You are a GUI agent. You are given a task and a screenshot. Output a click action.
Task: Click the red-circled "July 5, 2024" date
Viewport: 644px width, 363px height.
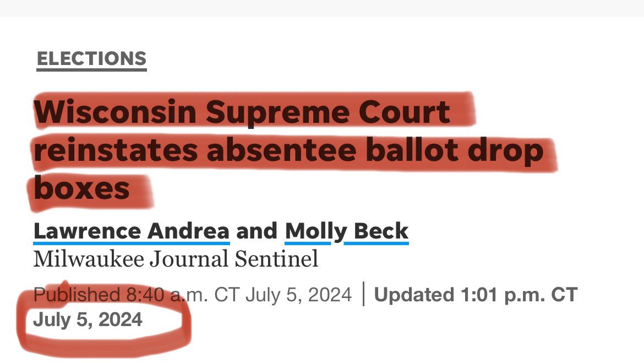(88, 320)
